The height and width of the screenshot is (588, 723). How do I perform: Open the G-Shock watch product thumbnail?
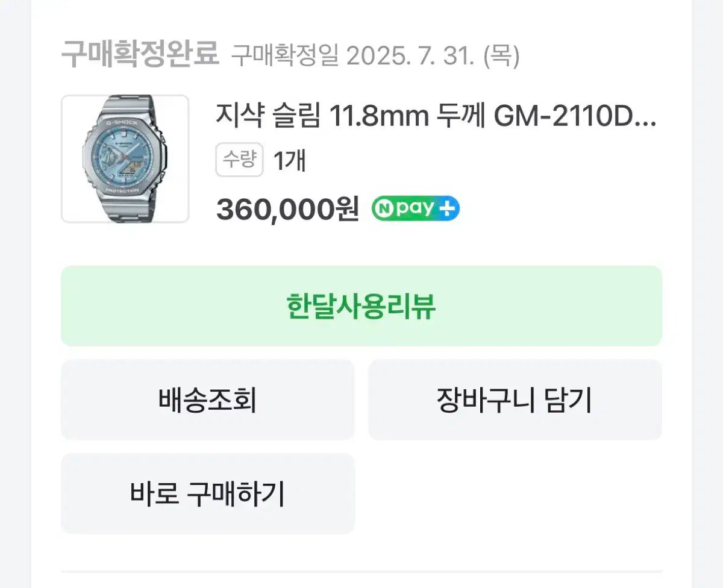125,159
